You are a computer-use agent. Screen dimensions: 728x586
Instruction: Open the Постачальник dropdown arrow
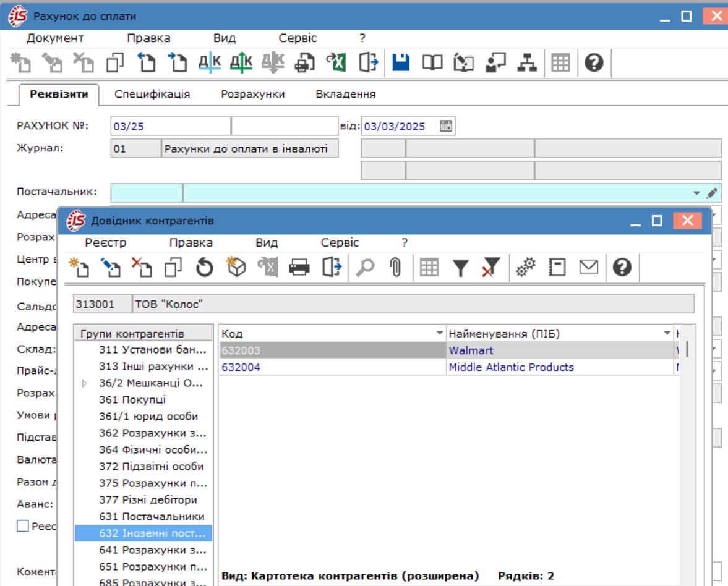tap(696, 193)
